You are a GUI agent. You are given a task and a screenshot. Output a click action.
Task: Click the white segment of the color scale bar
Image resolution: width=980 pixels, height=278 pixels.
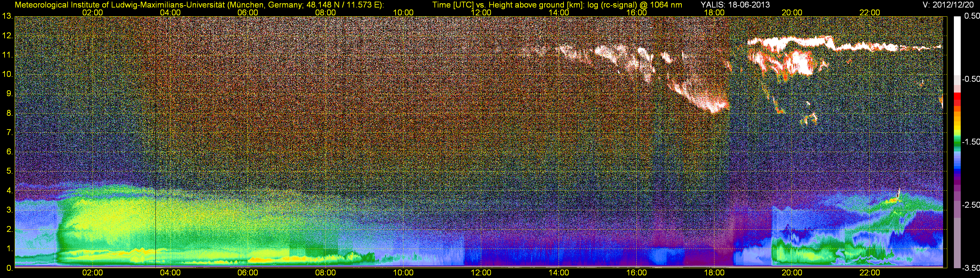(957, 46)
